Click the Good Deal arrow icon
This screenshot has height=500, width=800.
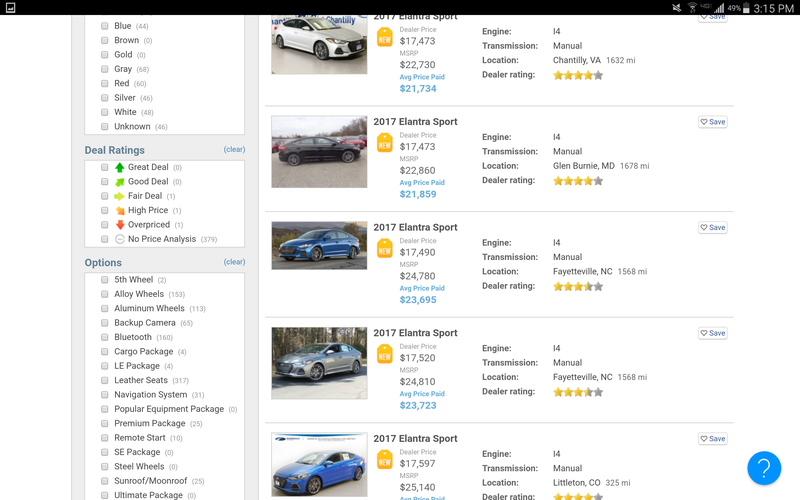pos(119,182)
